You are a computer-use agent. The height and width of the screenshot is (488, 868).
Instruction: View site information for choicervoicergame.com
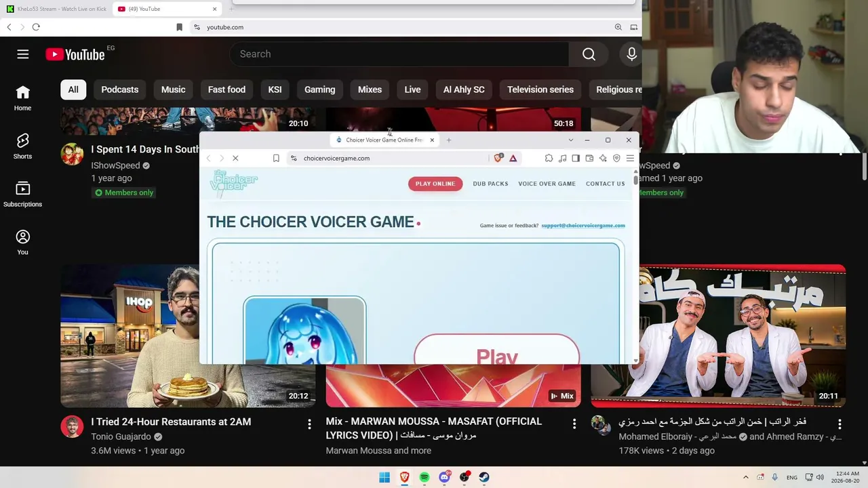click(x=294, y=158)
